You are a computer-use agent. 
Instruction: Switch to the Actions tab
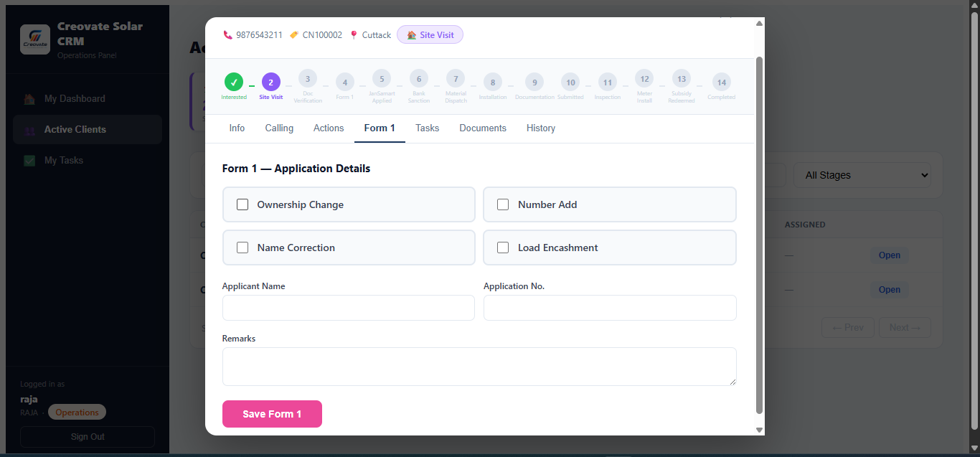coord(329,128)
